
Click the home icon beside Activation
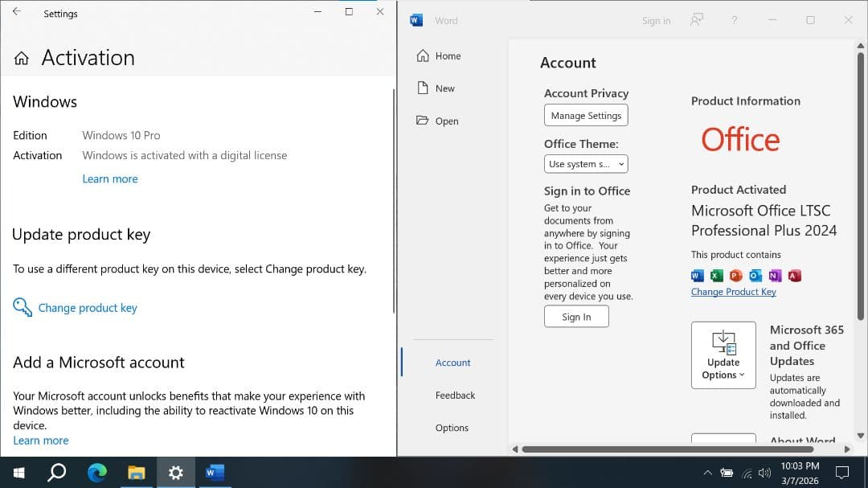click(22, 58)
